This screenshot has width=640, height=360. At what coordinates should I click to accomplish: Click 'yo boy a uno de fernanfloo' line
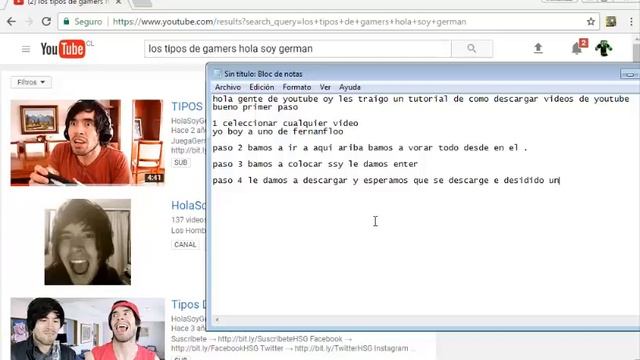278,131
